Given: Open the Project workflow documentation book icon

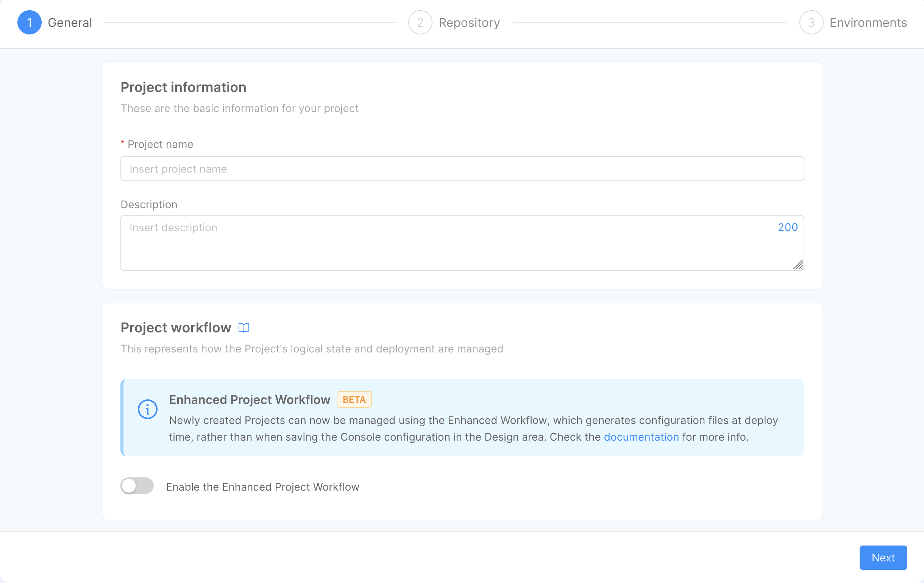Looking at the screenshot, I should (243, 328).
